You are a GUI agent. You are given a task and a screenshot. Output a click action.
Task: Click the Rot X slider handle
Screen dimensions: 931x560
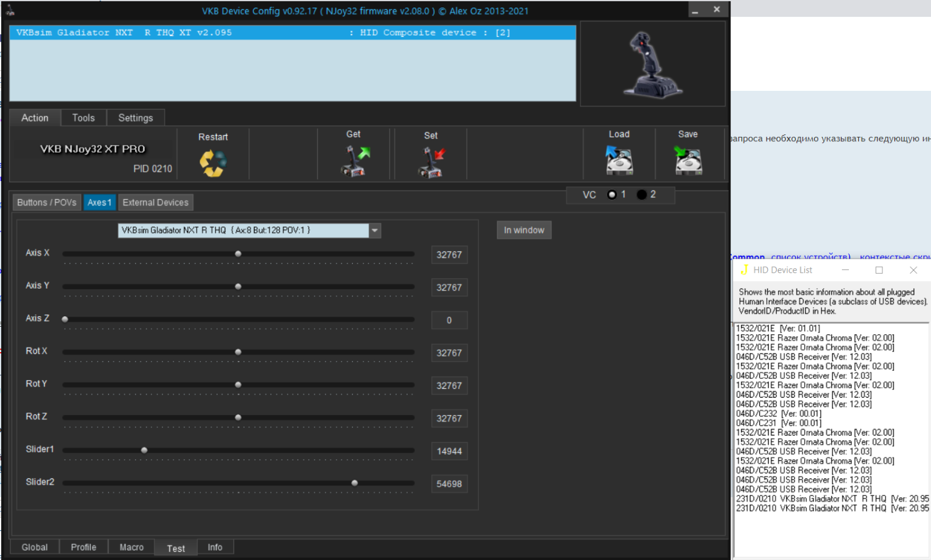tap(238, 352)
